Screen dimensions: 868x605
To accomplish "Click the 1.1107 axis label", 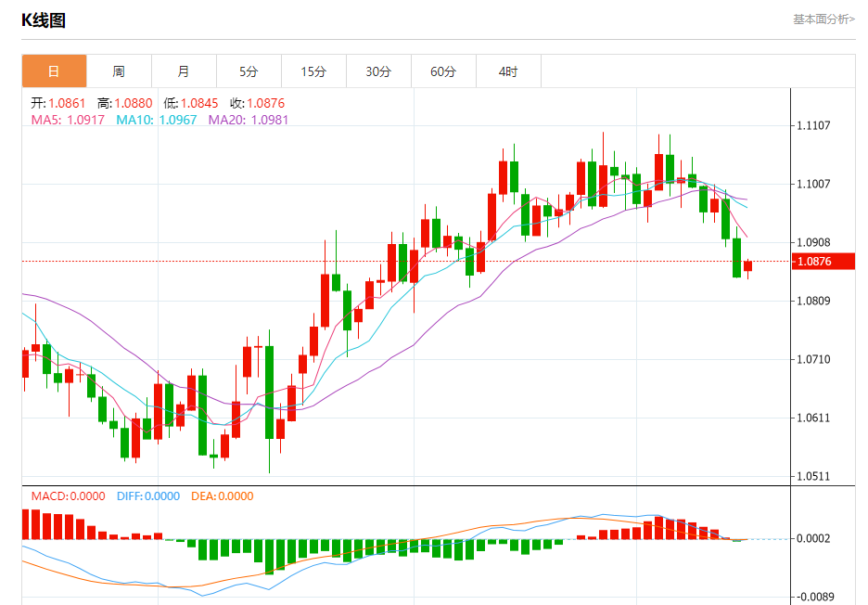I will coord(813,126).
